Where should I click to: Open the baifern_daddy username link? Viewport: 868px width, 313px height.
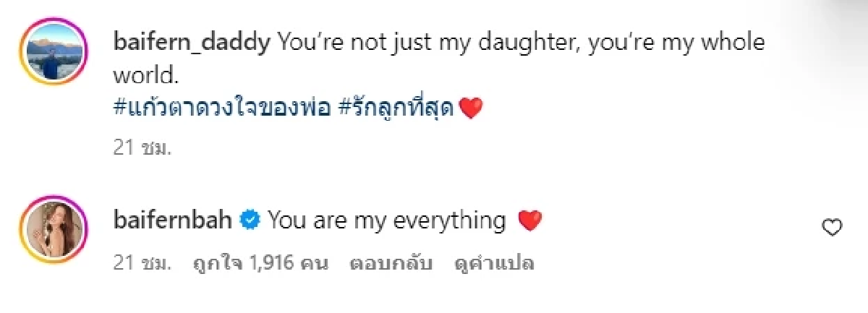tap(192, 43)
